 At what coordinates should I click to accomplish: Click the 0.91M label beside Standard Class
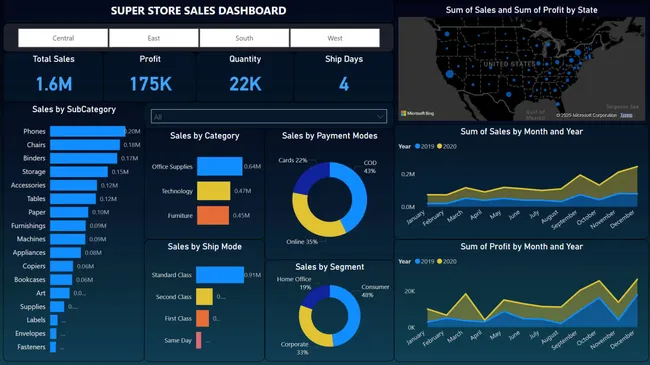tap(252, 275)
